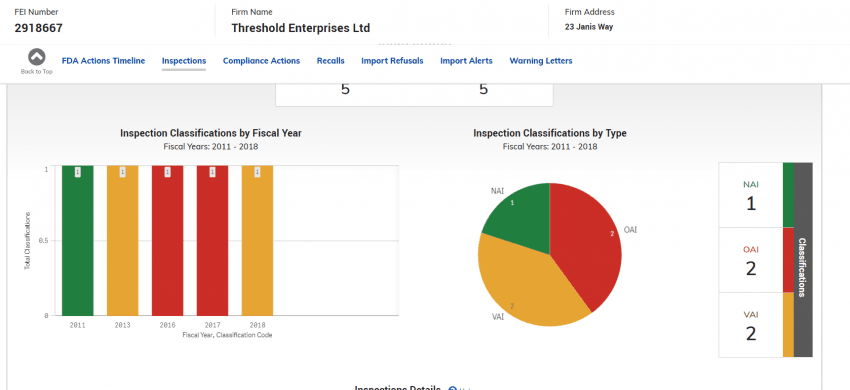Click the red OAI color swatch
The image size is (850, 390).
click(x=788, y=260)
